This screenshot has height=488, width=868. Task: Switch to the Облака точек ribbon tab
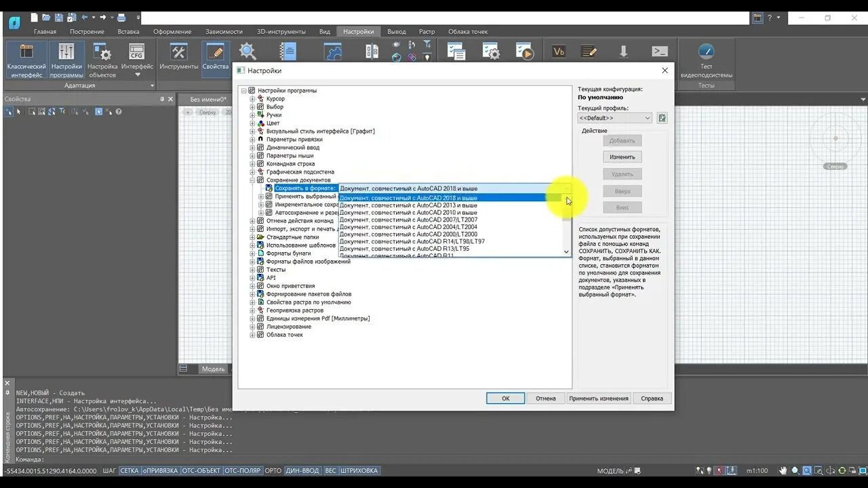(468, 31)
